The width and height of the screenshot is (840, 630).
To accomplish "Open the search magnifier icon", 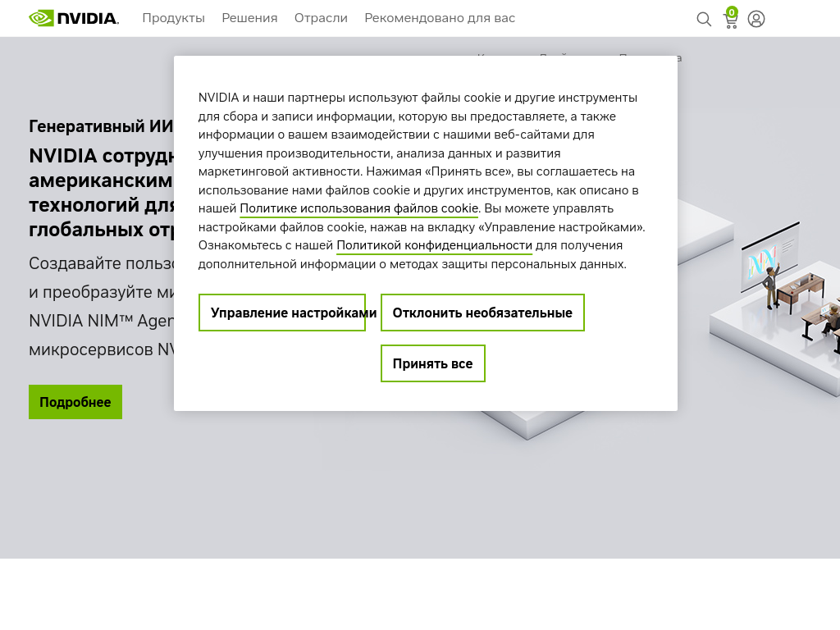I will click(x=703, y=20).
